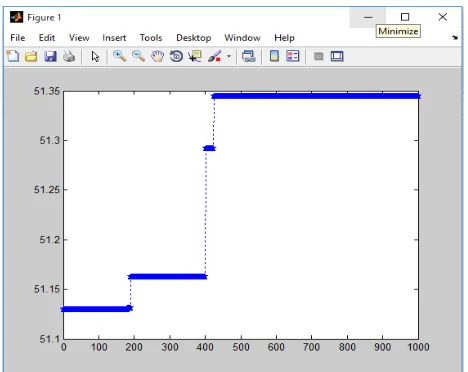Click the Figure 1 title text

[x=44, y=17]
